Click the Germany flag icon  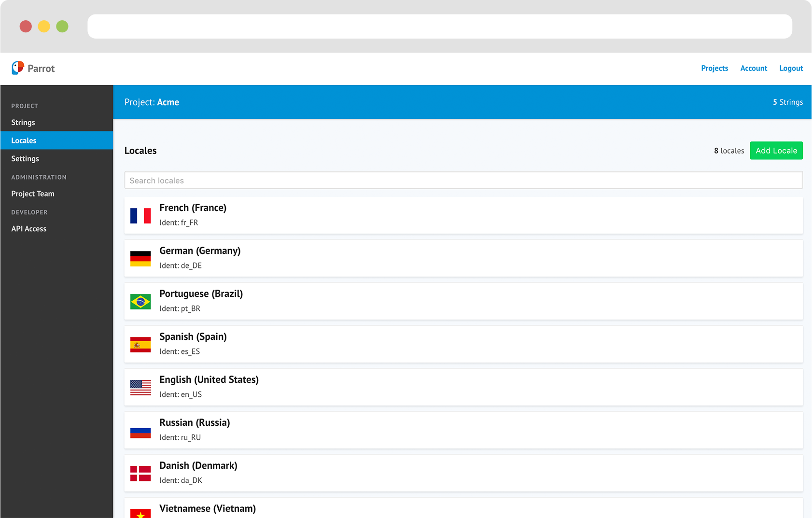click(140, 258)
